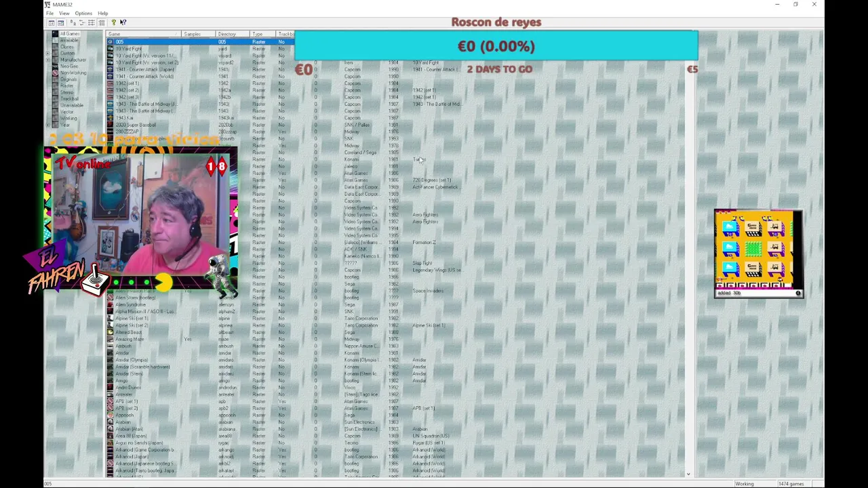Click the icon beside Alien Syndrome
The image size is (868, 488).
[110, 304]
